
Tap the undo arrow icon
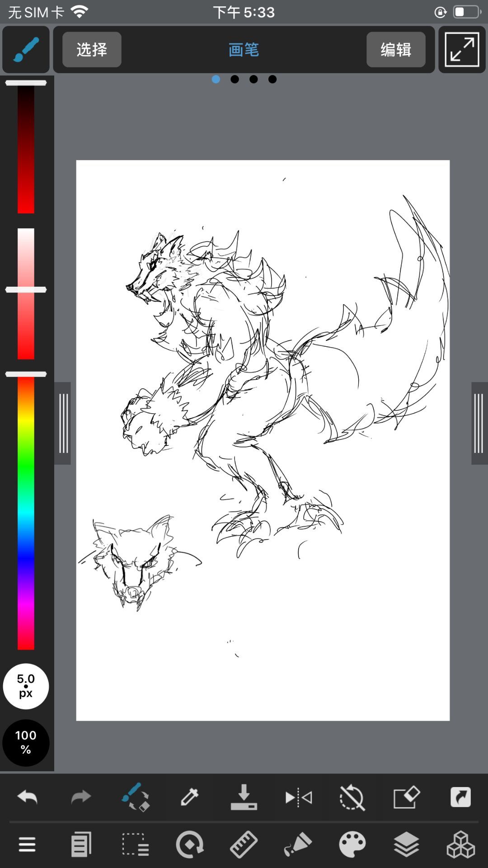click(27, 797)
